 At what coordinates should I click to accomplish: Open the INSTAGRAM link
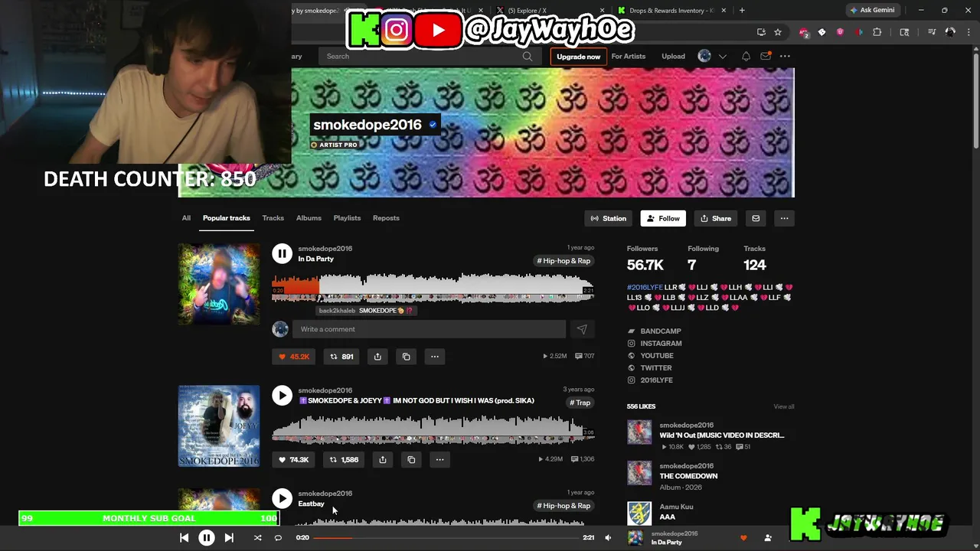[661, 344]
